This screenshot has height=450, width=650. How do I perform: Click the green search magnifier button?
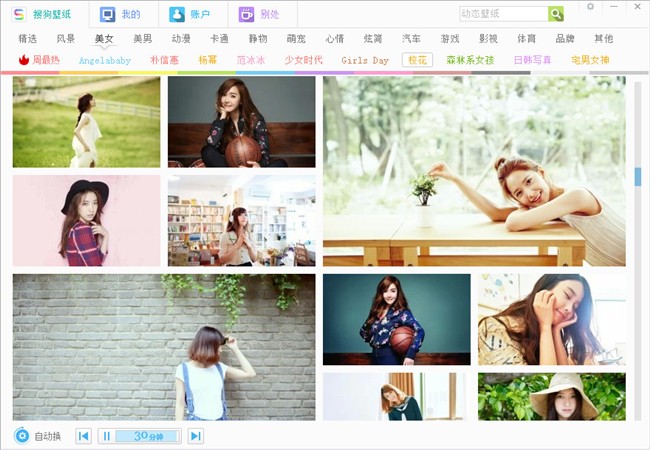(x=556, y=14)
